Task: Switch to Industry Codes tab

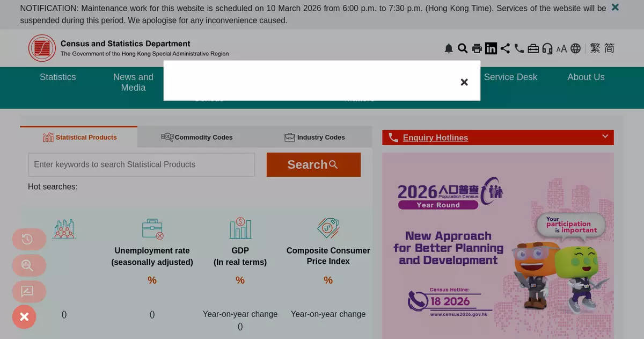Action: [314, 137]
